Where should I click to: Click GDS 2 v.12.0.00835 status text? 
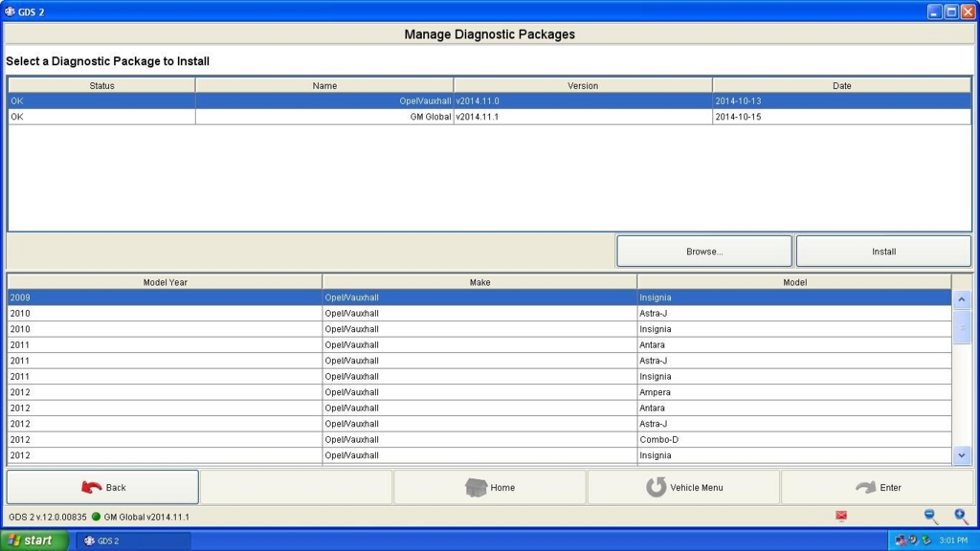[x=48, y=517]
